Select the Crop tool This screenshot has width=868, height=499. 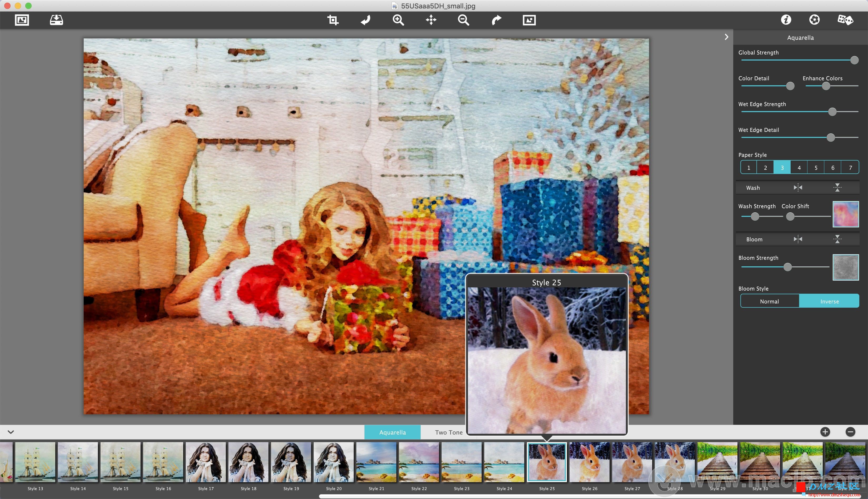click(332, 20)
